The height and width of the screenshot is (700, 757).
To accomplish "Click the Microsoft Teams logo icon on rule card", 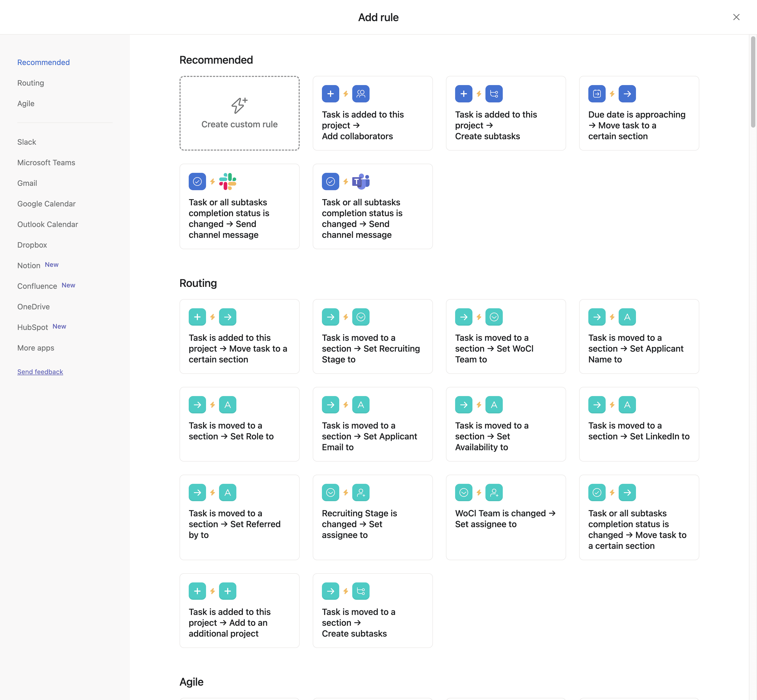I will [x=361, y=182].
